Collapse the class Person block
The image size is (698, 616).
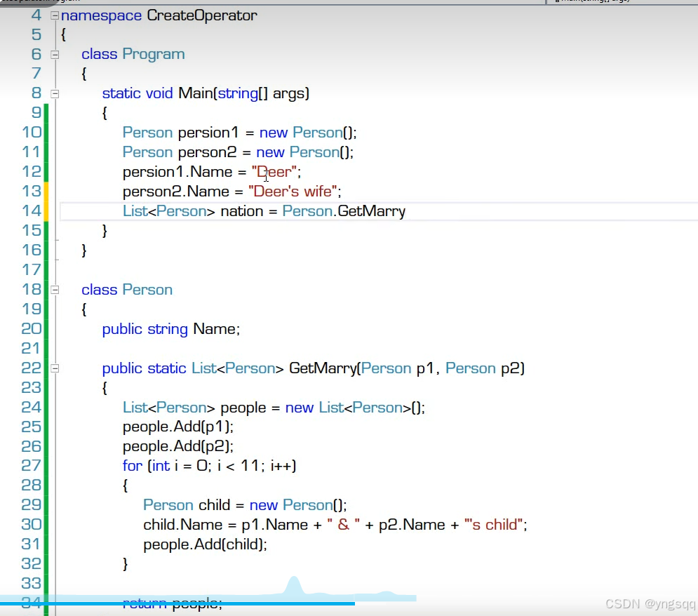pos(55,290)
